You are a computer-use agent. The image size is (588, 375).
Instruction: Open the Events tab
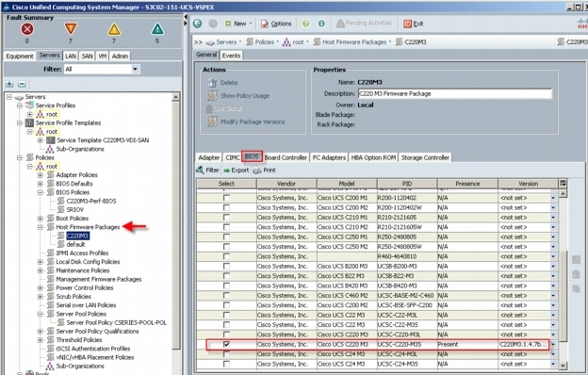(231, 56)
